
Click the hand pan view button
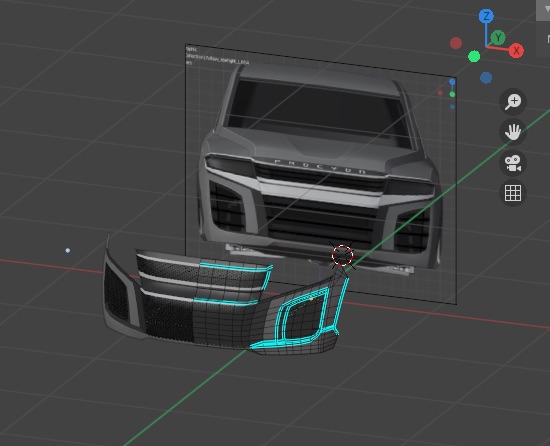513,132
